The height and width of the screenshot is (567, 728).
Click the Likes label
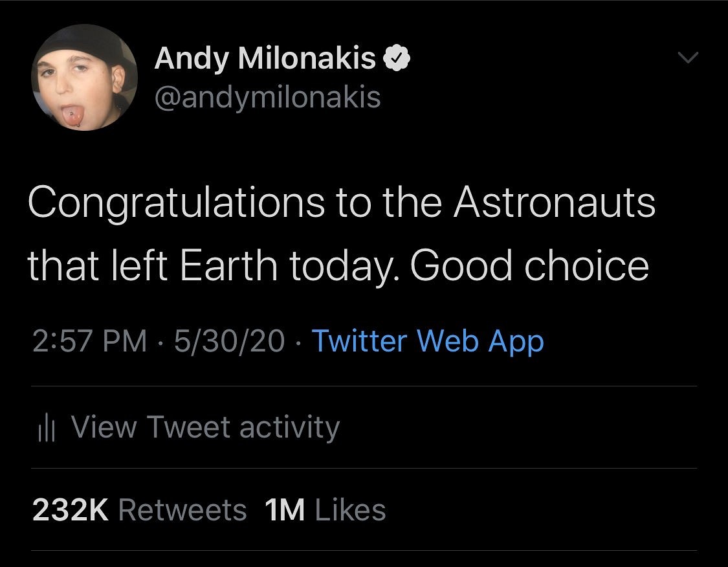click(350, 510)
